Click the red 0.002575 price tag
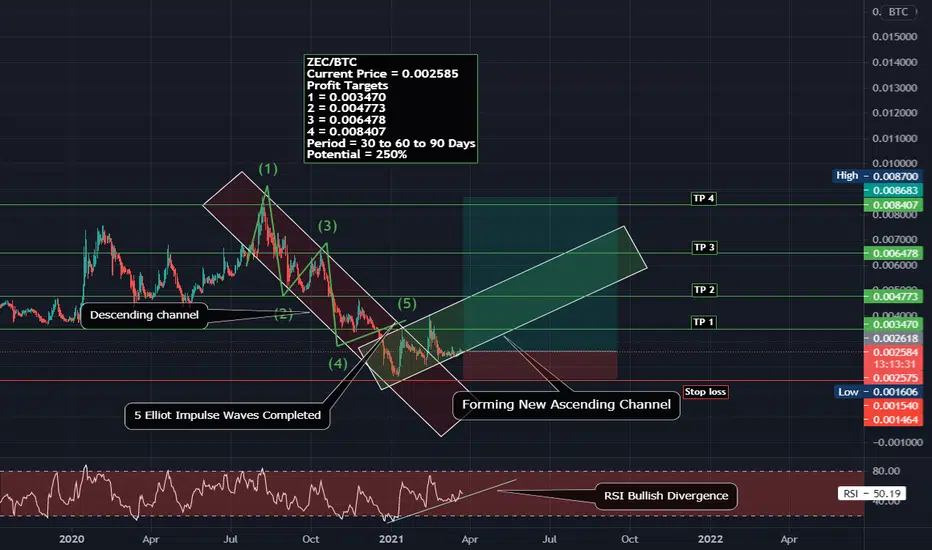The width and height of the screenshot is (932, 550). (893, 378)
